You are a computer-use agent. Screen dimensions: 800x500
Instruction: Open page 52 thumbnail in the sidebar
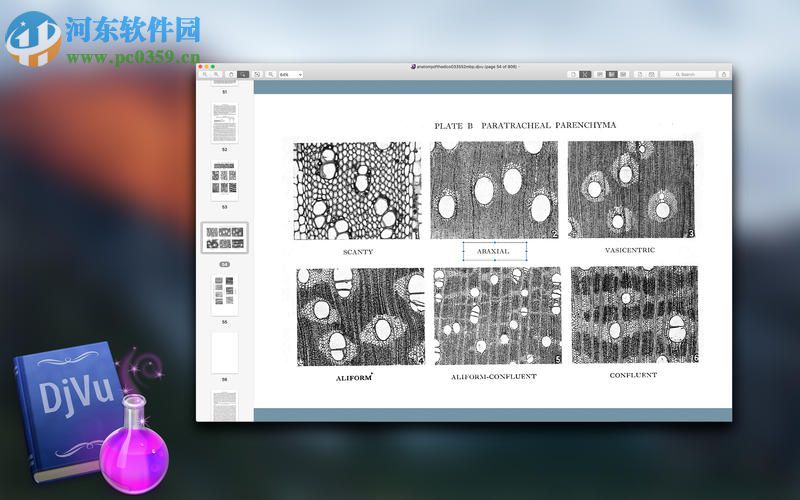[224, 123]
